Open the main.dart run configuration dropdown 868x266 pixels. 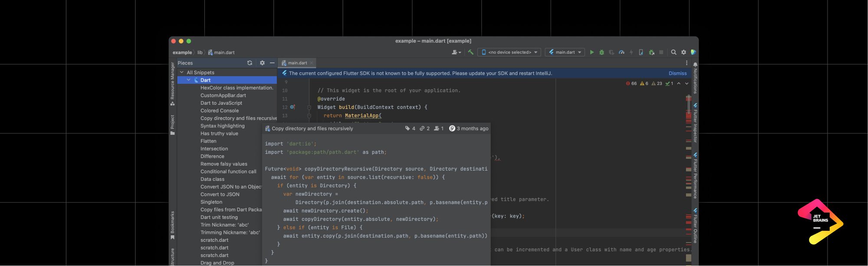pyautogui.click(x=565, y=52)
